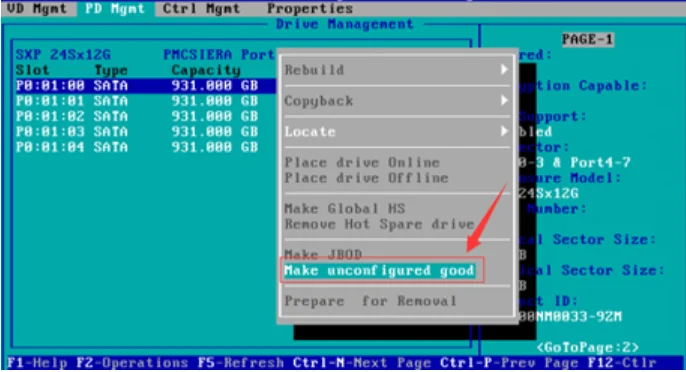Expand the Locate submenu arrow

pyautogui.click(x=504, y=131)
